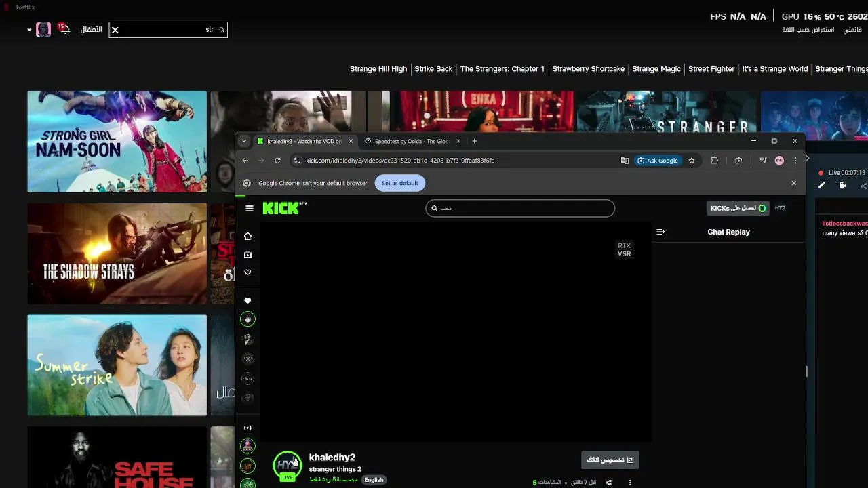Click the Translate page icon in address bar
Image resolution: width=868 pixels, height=488 pixels.
[625, 161]
